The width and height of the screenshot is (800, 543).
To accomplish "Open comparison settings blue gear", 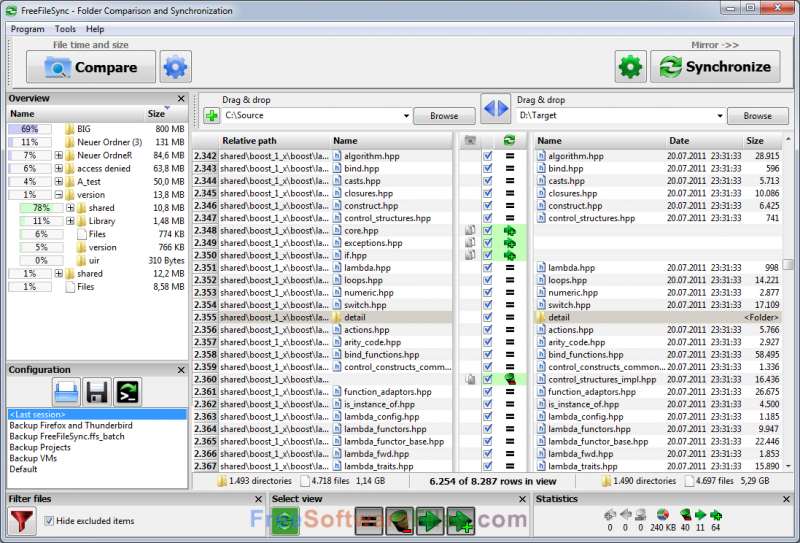I will [176, 67].
